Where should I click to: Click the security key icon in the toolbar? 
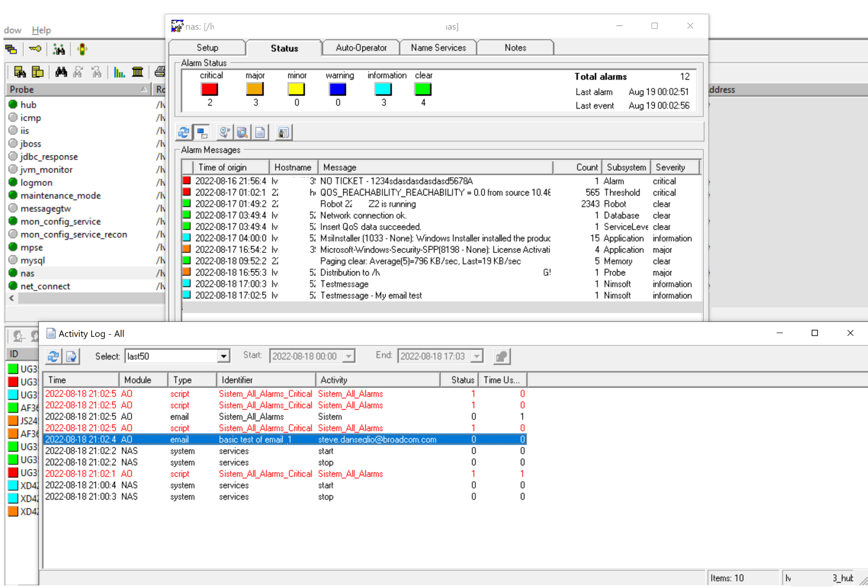point(35,49)
